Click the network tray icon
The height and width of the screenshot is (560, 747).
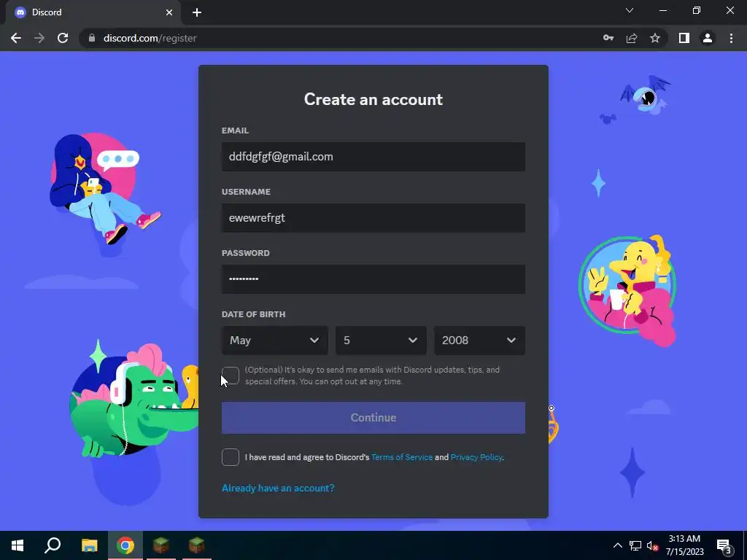click(x=635, y=545)
